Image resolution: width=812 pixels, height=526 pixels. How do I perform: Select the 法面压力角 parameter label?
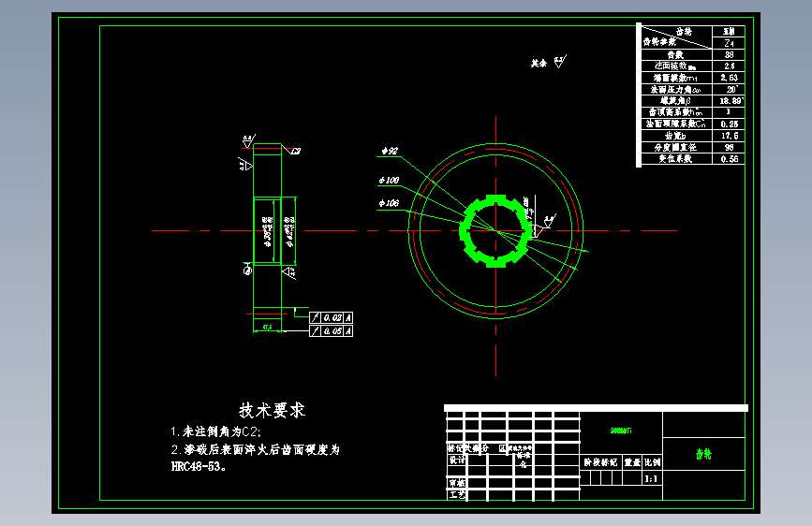676,89
